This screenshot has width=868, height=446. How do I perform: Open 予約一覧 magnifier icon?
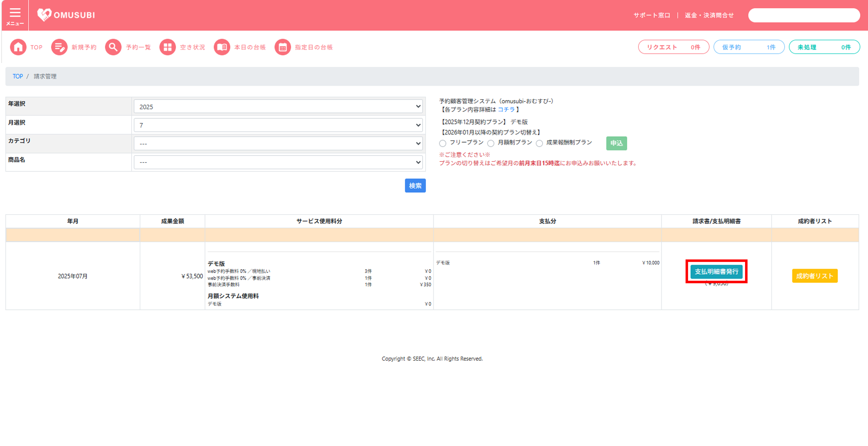pos(113,47)
